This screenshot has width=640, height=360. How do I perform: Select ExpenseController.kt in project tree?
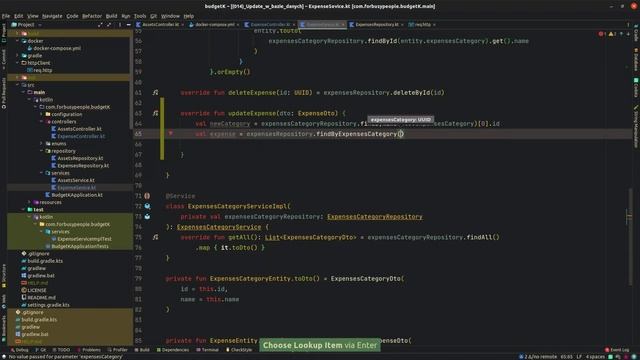coord(81,136)
